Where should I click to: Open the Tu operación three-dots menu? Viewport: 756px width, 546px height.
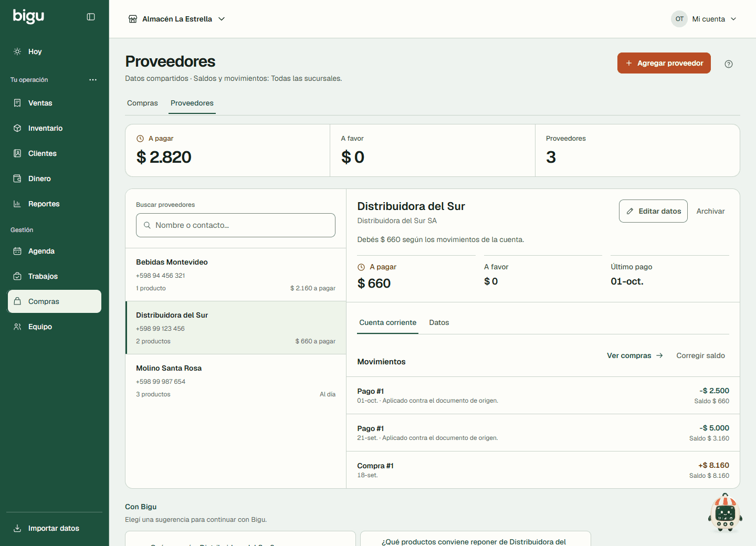pyautogui.click(x=93, y=80)
